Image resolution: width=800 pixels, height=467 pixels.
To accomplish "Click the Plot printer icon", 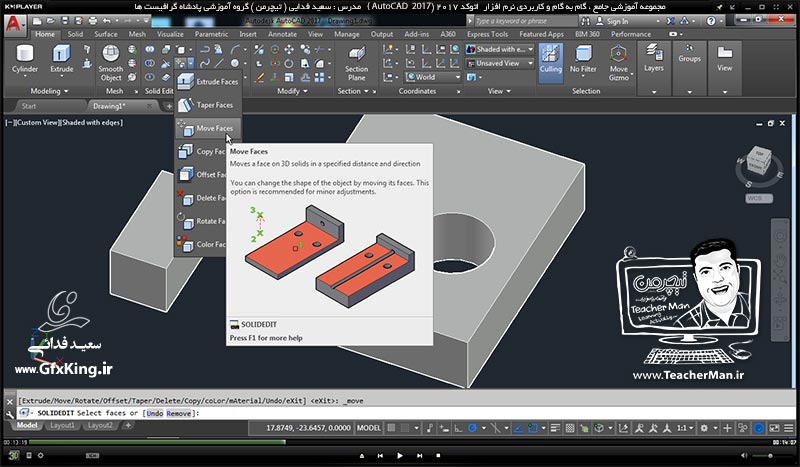I will click(92, 21).
